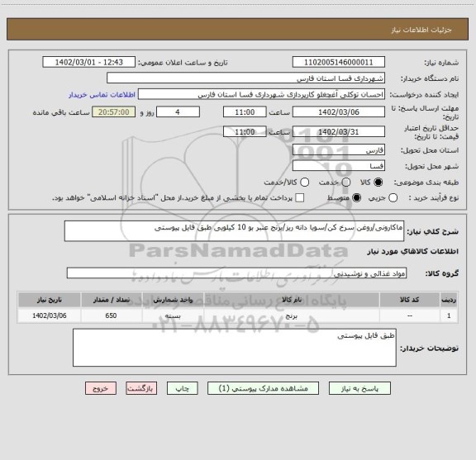Click the بازگشت back button
The width and height of the screenshot is (476, 460).
tap(141, 388)
